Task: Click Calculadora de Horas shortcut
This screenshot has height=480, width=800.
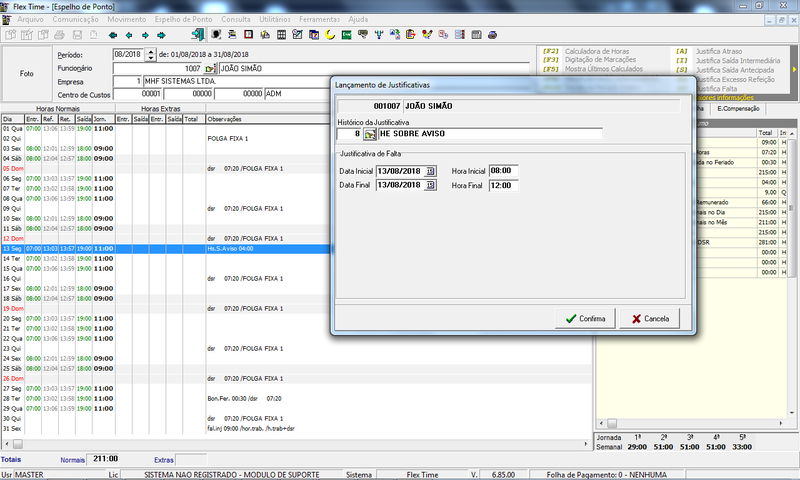Action: pyautogui.click(x=597, y=52)
